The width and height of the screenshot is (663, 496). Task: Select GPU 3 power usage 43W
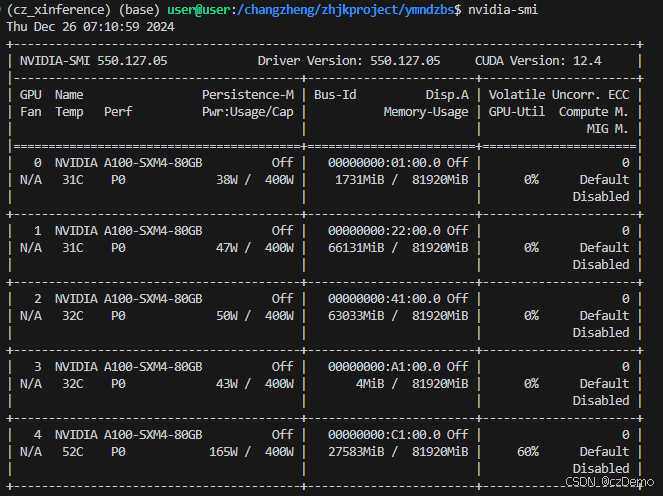pos(227,384)
